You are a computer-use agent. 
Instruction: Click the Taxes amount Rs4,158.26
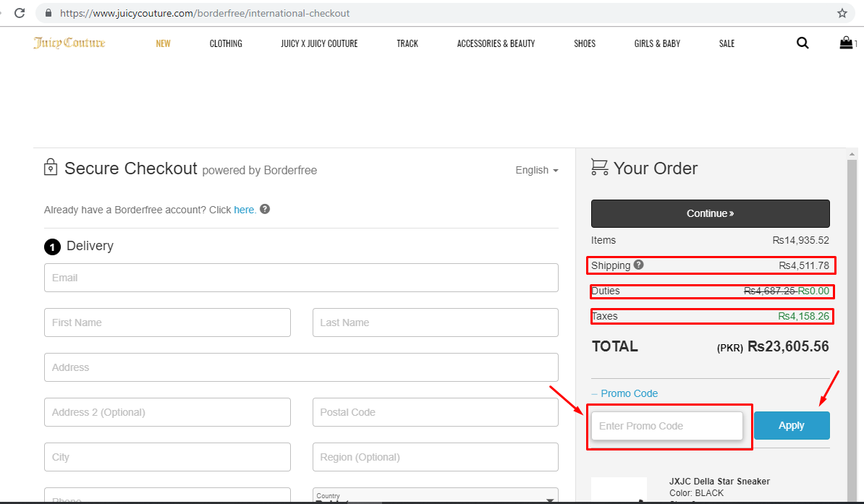(803, 316)
